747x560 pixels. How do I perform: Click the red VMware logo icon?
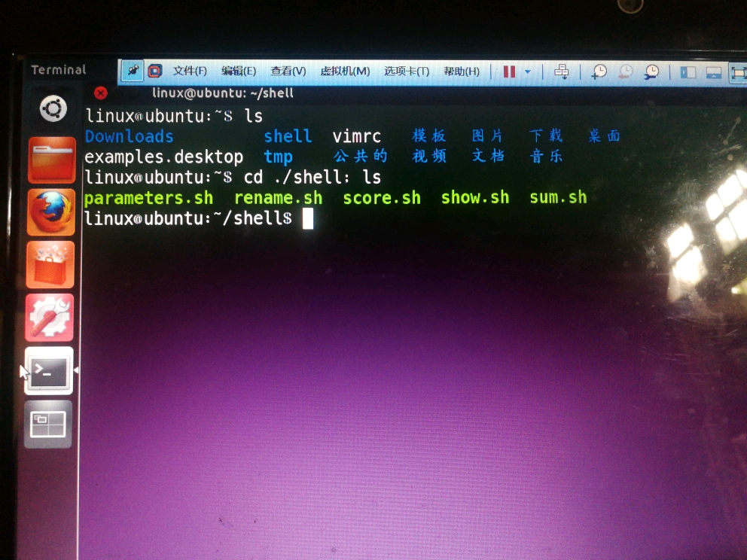point(154,71)
